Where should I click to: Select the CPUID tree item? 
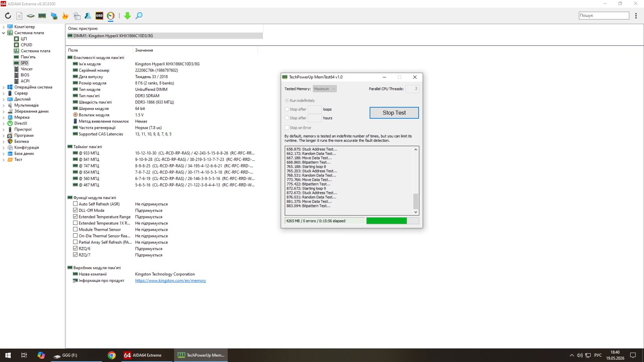coord(26,45)
